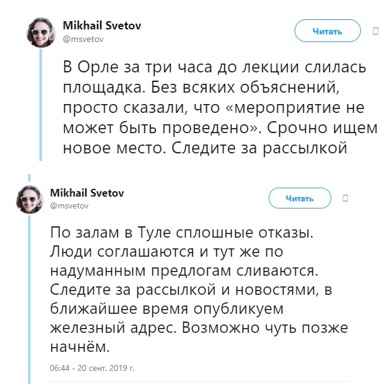Click the tweet text starting 'По залам в Туле'

(x=199, y=290)
